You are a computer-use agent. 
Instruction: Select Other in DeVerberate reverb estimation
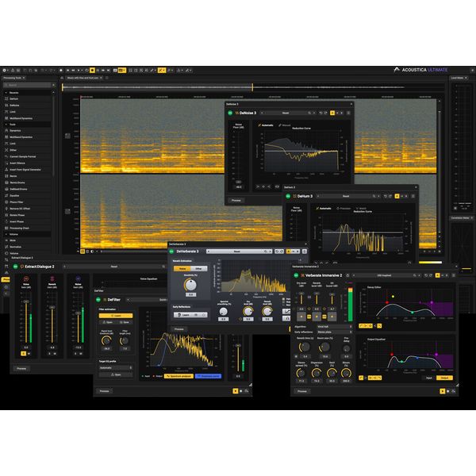[x=199, y=269]
